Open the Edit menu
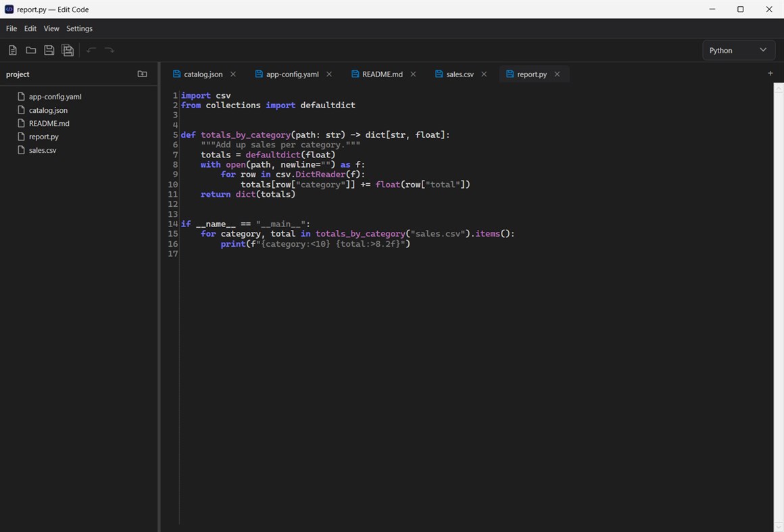Screen dimensions: 784x532 click(x=30, y=28)
